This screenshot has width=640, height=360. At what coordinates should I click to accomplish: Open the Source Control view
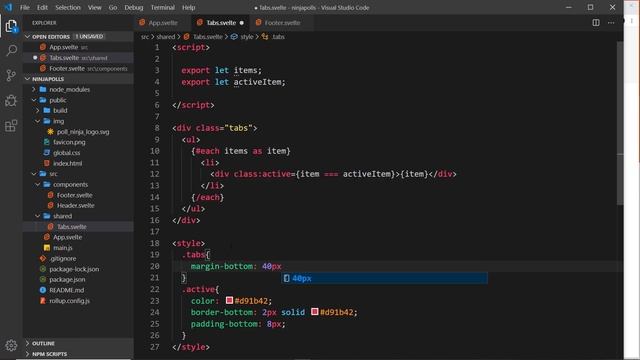(11, 75)
